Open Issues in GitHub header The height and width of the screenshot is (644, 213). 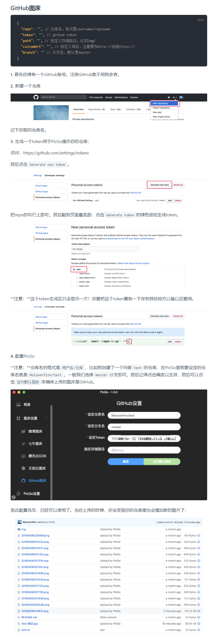point(109,98)
